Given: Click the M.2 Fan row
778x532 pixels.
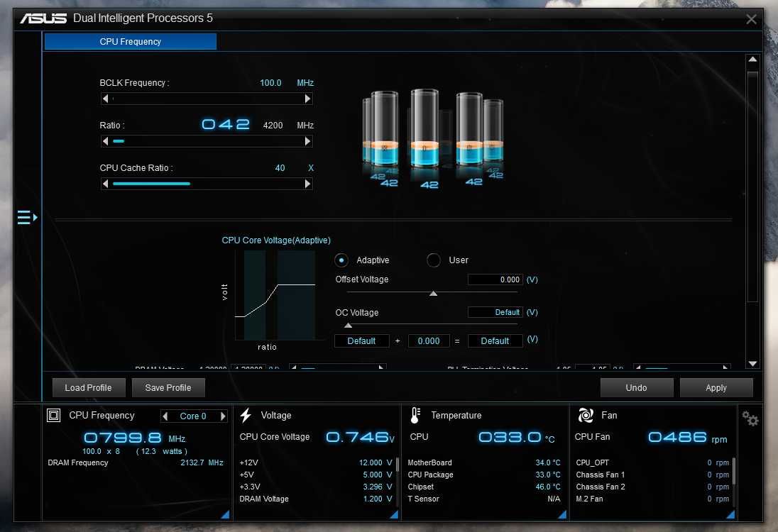Looking at the screenshot, I should [652, 499].
